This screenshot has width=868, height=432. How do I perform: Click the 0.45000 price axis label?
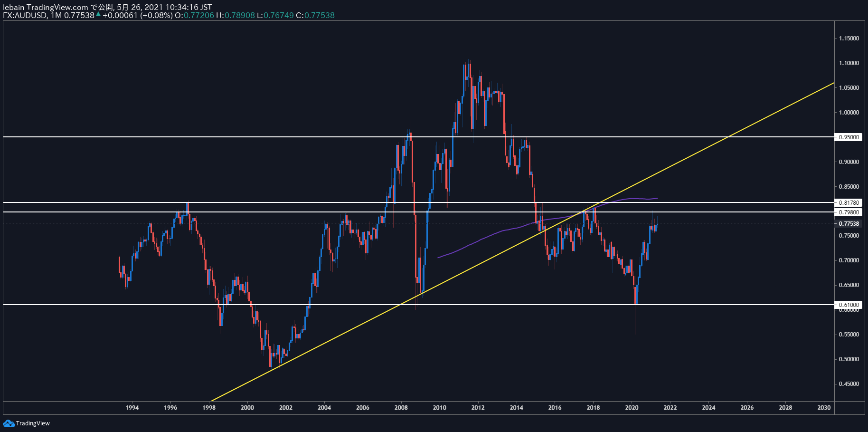[x=849, y=384]
